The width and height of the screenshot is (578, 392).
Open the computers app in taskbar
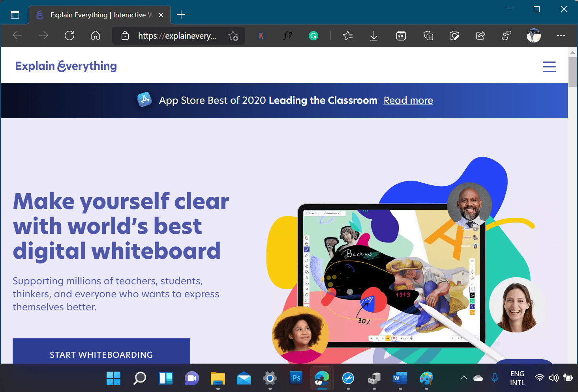(x=374, y=379)
